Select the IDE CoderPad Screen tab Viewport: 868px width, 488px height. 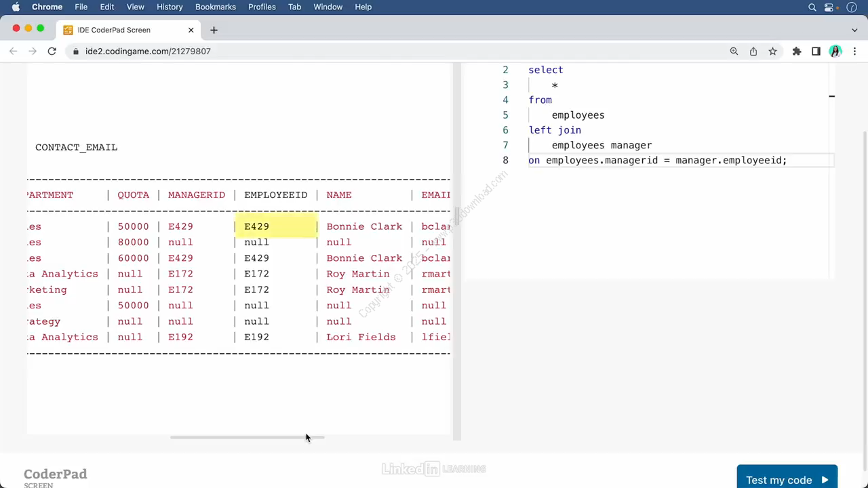[129, 30]
